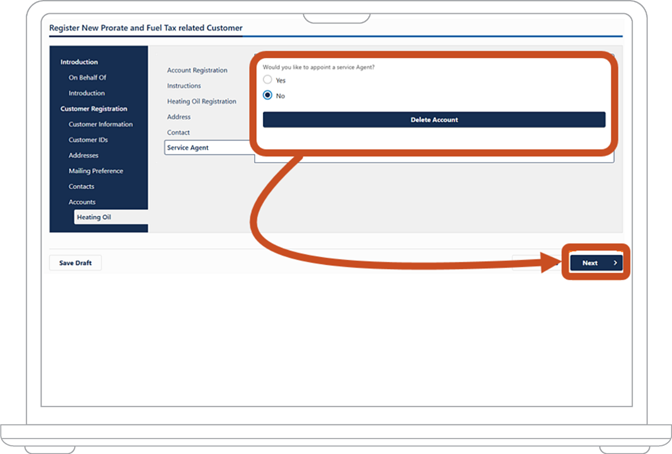Click the Next button

coord(596,263)
